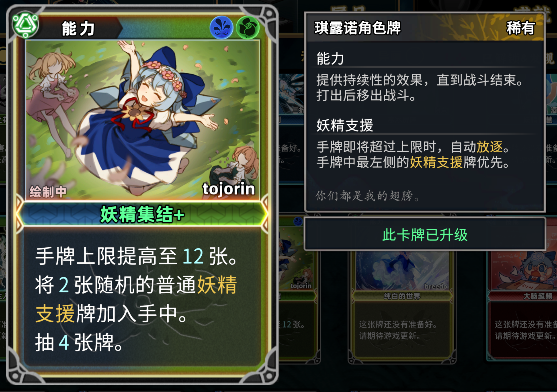Click the 绘制中 work-in-progress label
Viewport: 557px width, 392px height.
48,192
